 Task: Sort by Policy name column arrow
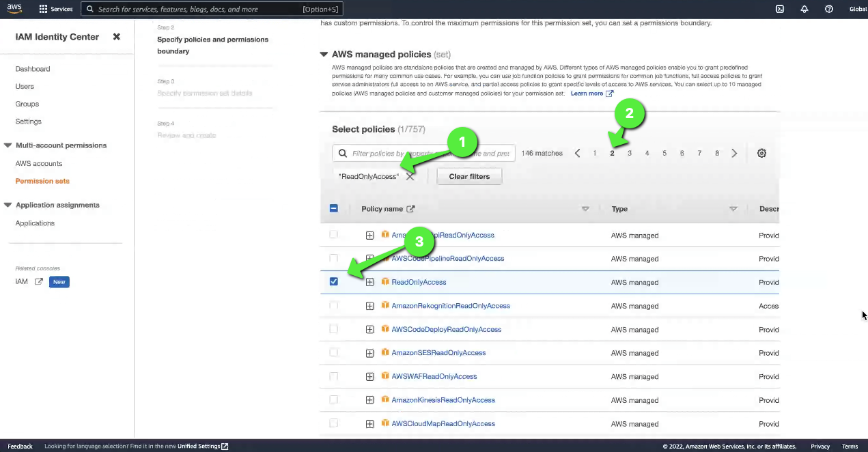pyautogui.click(x=585, y=209)
